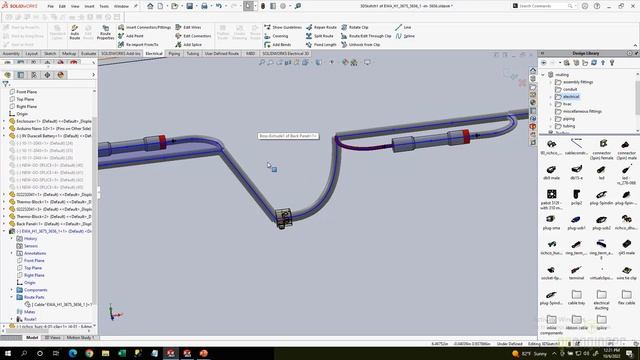This screenshot has height=360, width=640.
Task: Expand Back Panel<1> node
Action: pyautogui.click(x=4, y=224)
